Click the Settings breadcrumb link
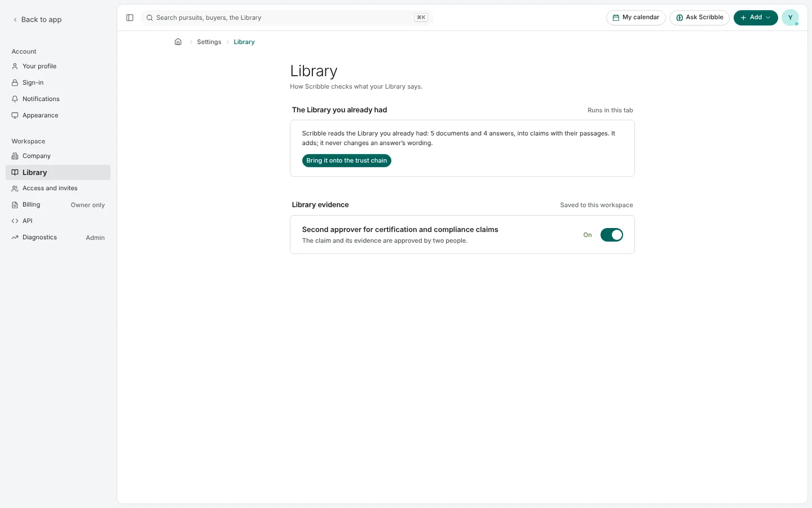 tap(209, 42)
